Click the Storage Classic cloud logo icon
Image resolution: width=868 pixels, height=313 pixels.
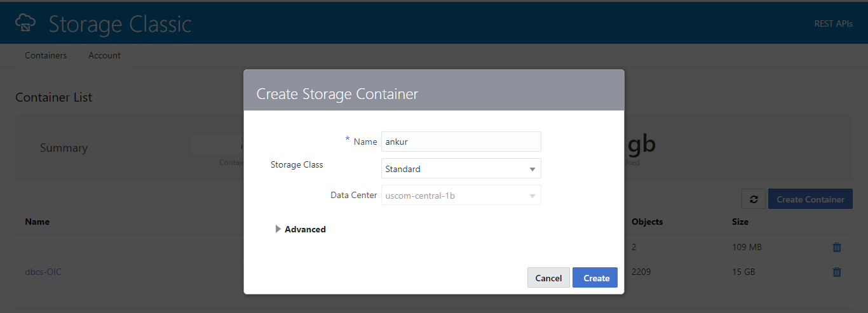pos(25,23)
